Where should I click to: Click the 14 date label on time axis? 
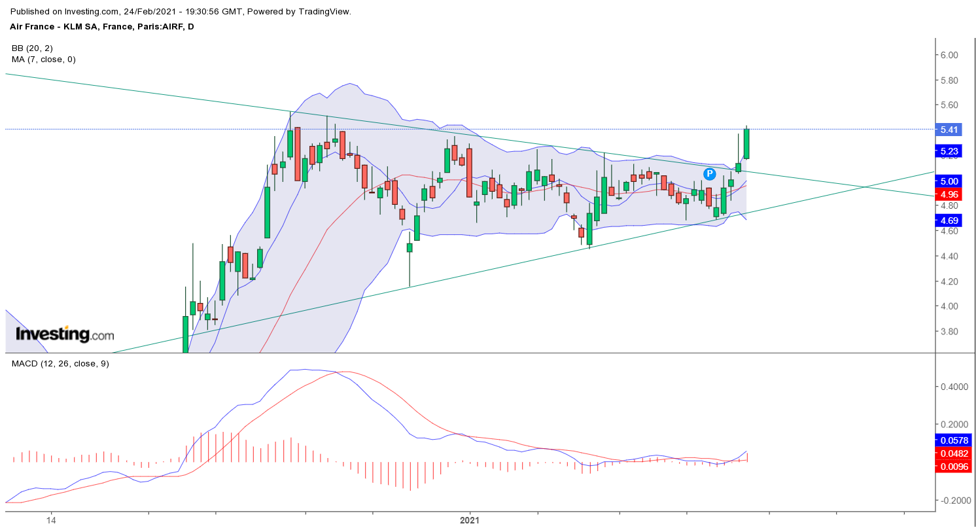tap(50, 520)
